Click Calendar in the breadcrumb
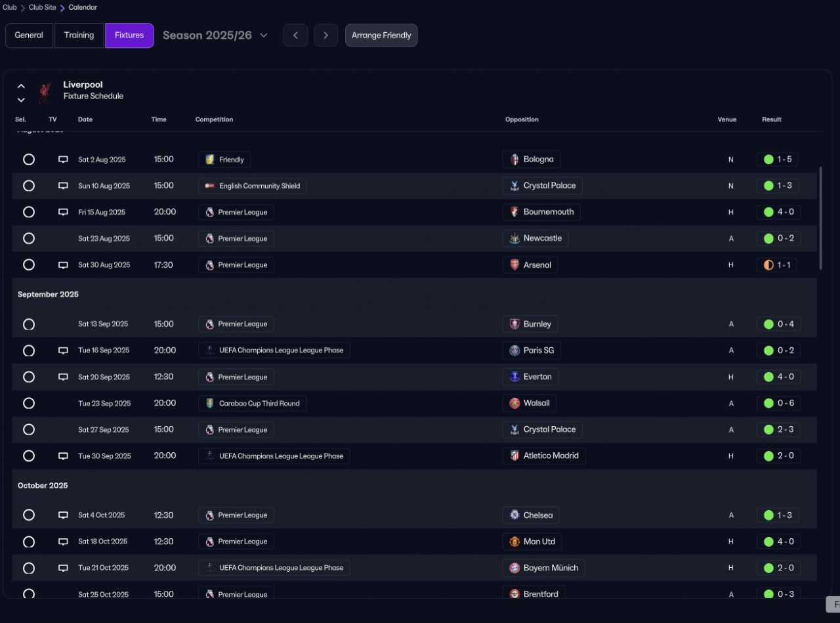The image size is (840, 623). [83, 7]
